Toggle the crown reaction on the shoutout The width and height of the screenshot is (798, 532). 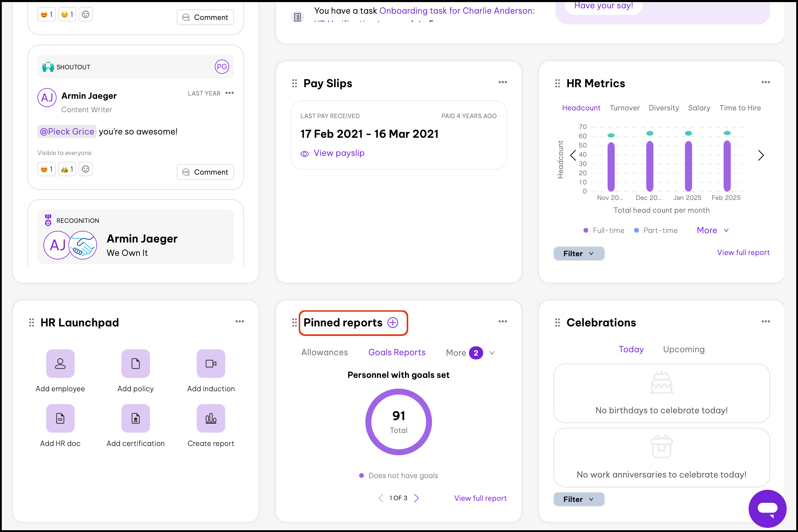(x=67, y=169)
